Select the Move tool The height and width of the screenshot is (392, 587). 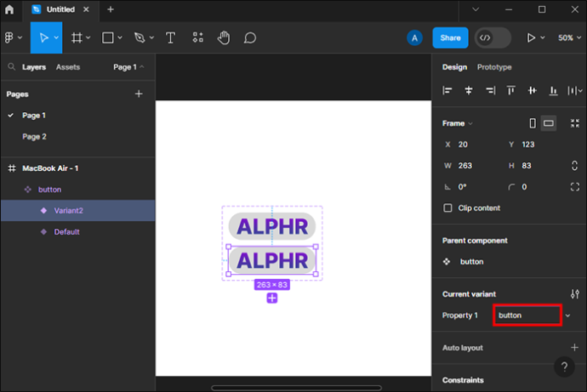point(43,37)
